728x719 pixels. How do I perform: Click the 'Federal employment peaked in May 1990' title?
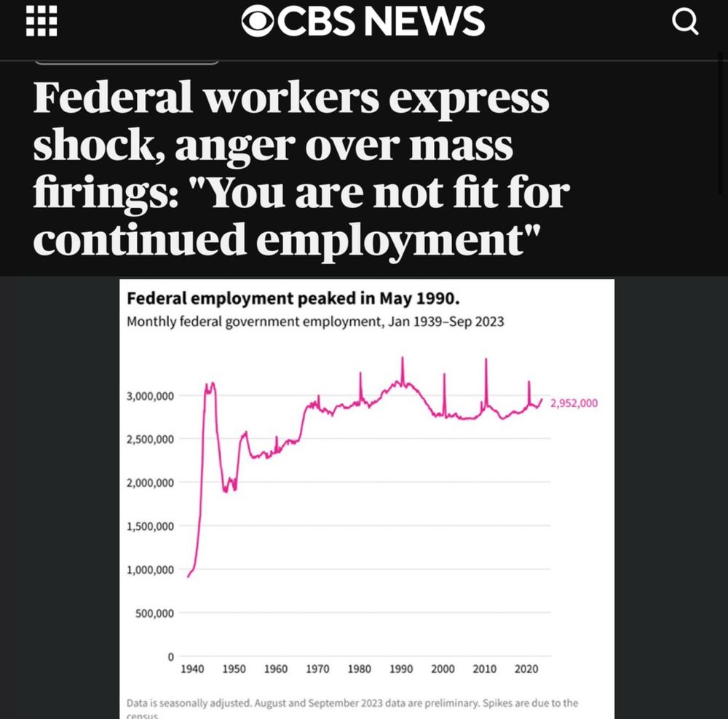coord(293,298)
